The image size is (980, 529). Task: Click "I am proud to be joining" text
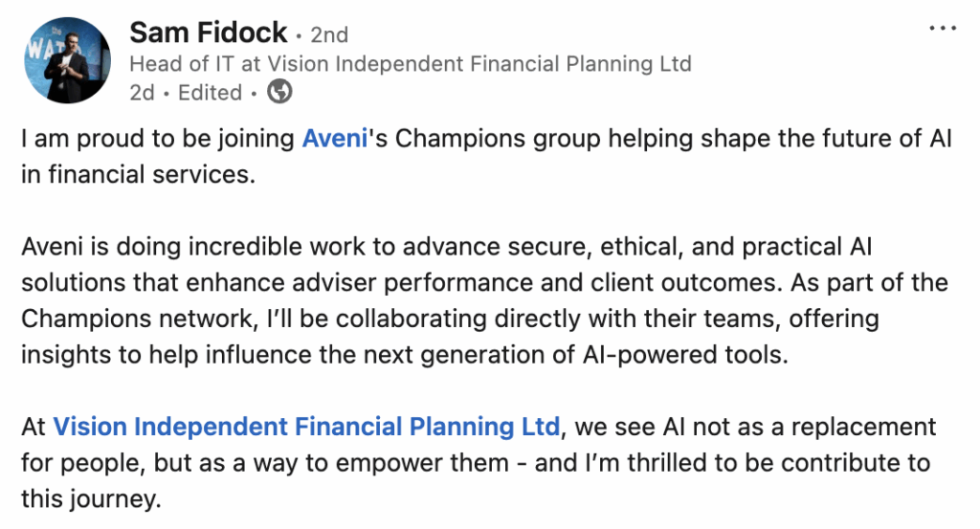[157, 139]
